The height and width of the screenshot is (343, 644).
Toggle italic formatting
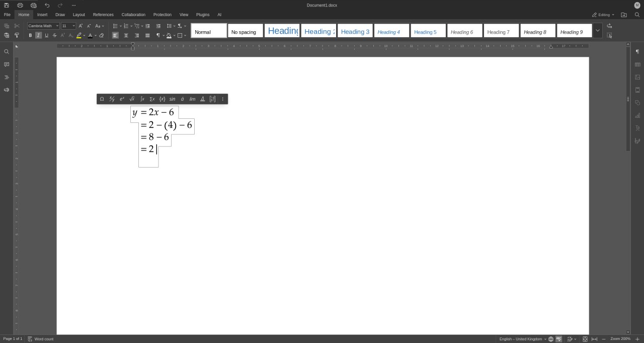[38, 35]
